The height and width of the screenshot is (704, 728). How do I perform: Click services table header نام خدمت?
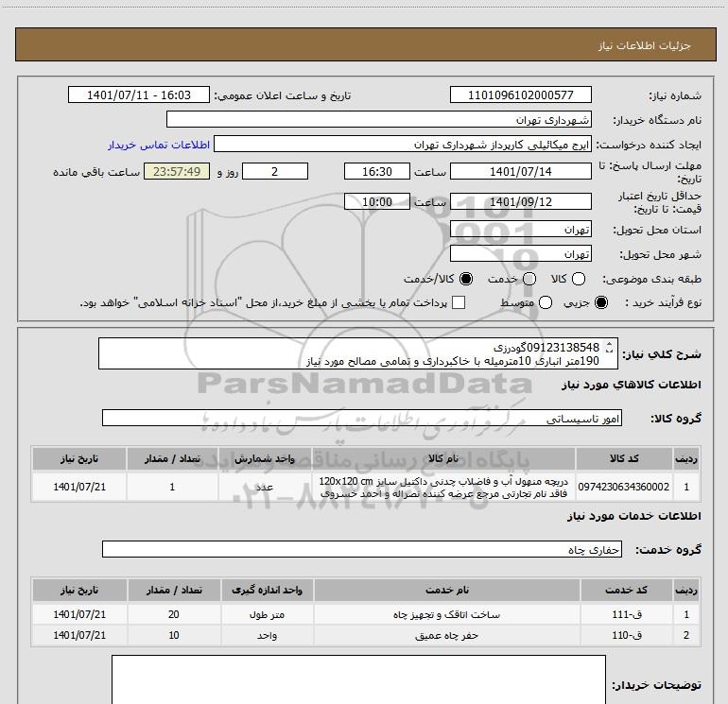[x=447, y=590]
